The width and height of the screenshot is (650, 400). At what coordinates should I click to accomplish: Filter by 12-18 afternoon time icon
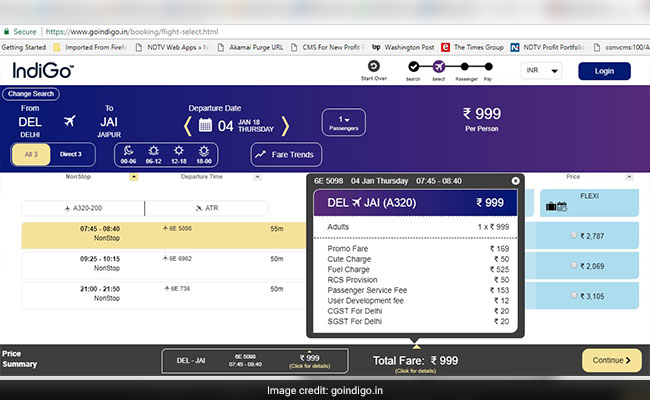click(x=179, y=151)
